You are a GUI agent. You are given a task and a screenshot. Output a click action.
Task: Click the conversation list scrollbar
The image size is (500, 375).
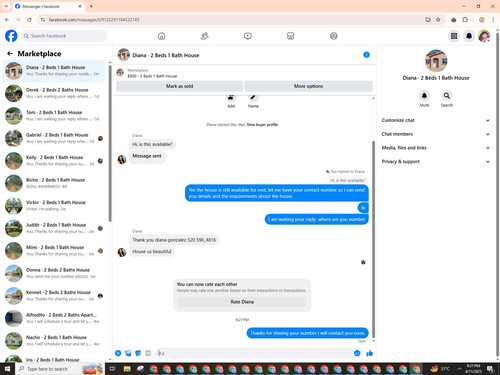(x=110, y=144)
